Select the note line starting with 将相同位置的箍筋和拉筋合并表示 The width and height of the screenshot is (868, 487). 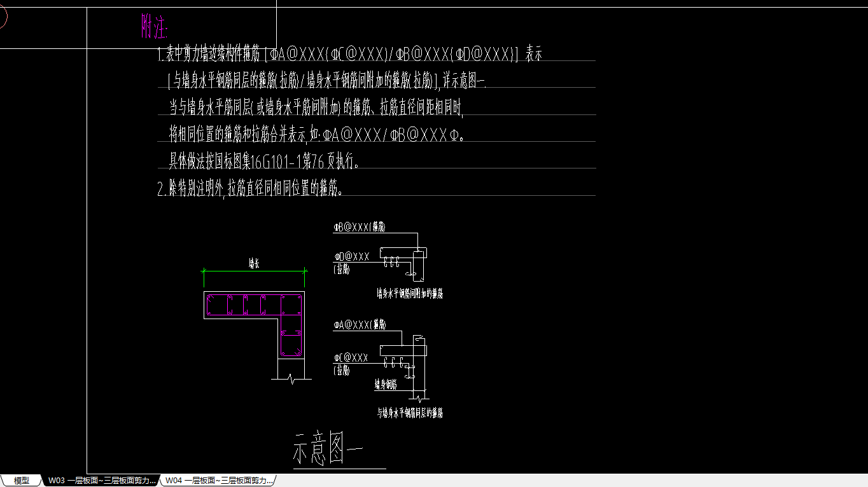coord(317,135)
